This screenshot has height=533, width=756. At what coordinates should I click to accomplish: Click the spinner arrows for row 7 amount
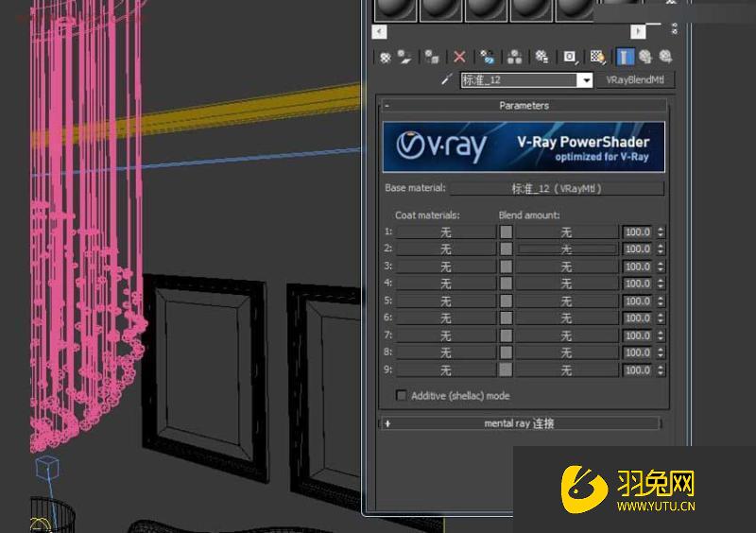661,335
